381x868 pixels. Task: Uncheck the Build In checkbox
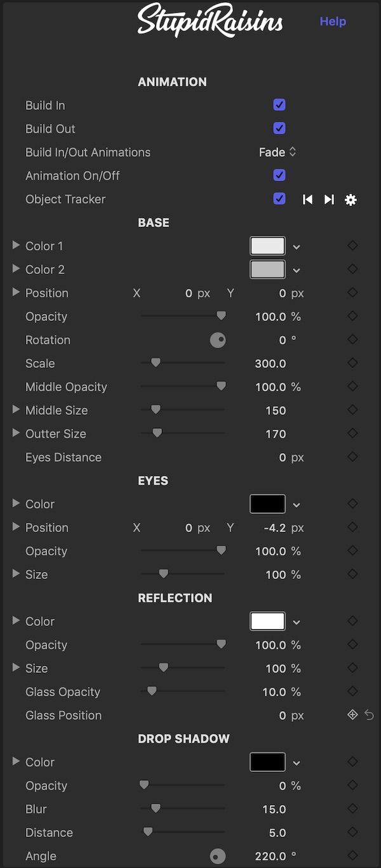pos(279,105)
